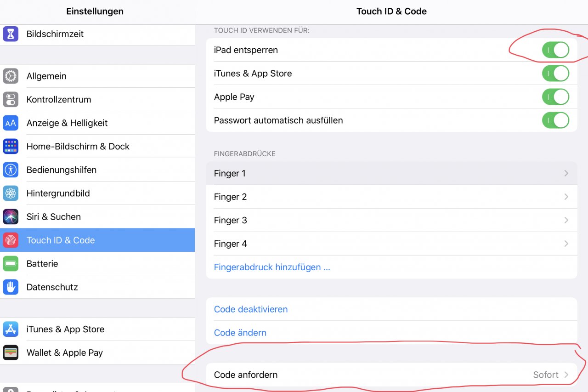588x392 pixels.
Task: Tap the Bildschirmzeit hourglass icon
Action: click(11, 34)
